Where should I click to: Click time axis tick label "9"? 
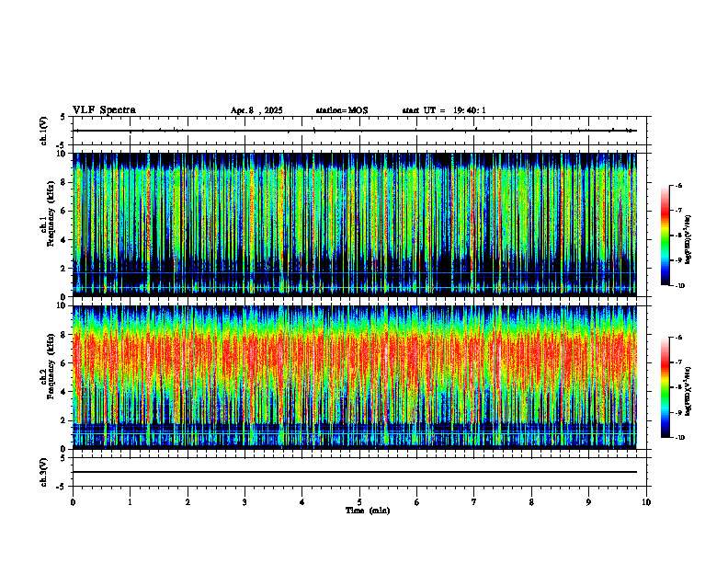(588, 502)
